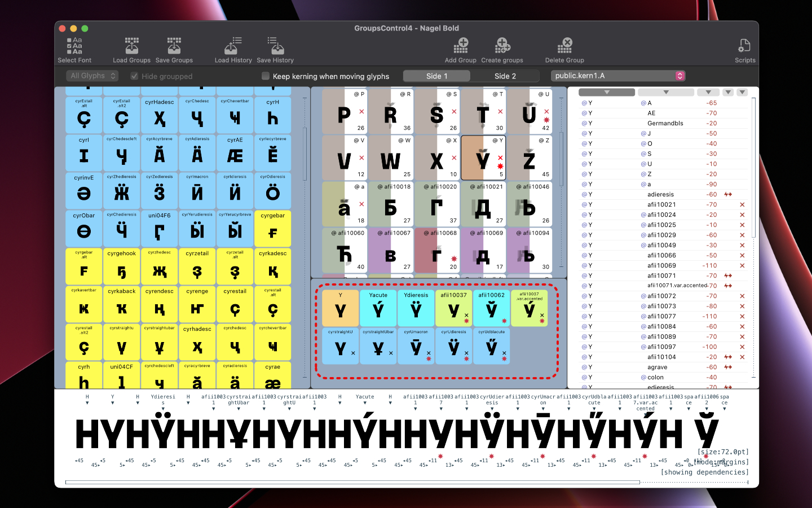
Task: Select the cyrstraightUbar glyph in group content
Action: [378, 345]
